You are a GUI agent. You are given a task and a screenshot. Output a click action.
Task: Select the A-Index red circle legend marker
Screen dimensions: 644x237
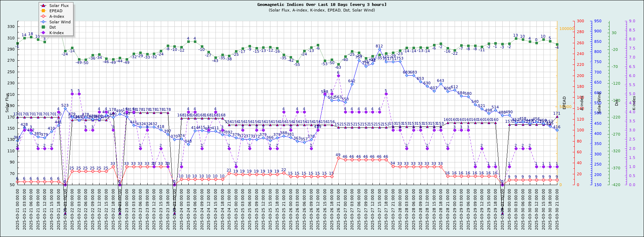point(44,16)
